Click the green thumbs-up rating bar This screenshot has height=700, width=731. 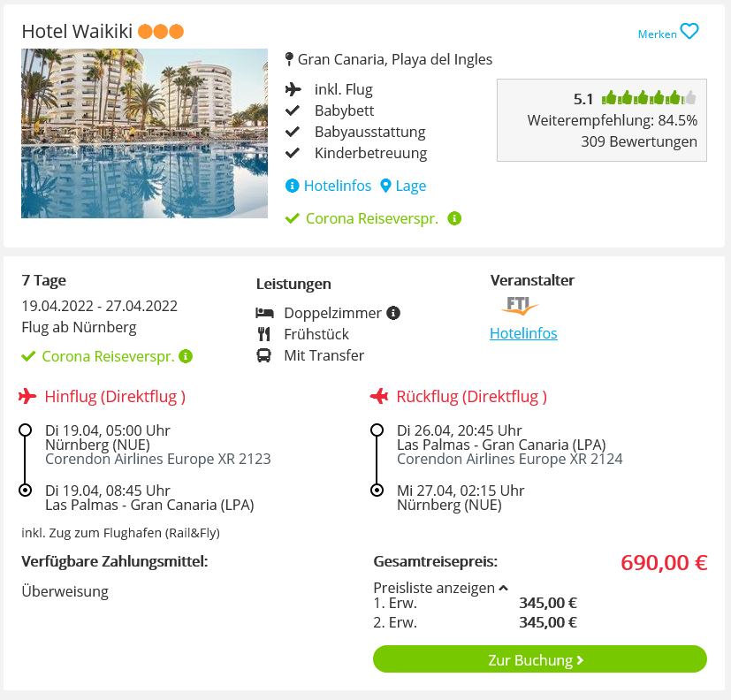[649, 98]
